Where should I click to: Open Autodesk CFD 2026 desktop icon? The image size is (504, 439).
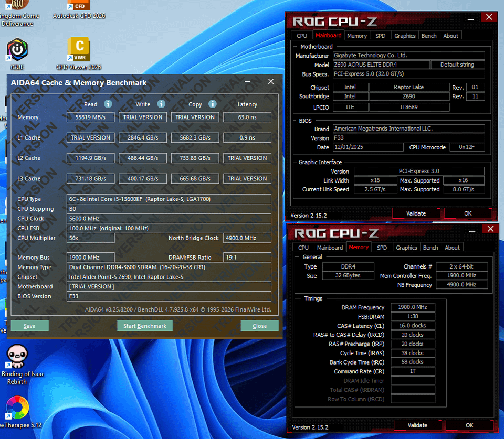coord(79,7)
